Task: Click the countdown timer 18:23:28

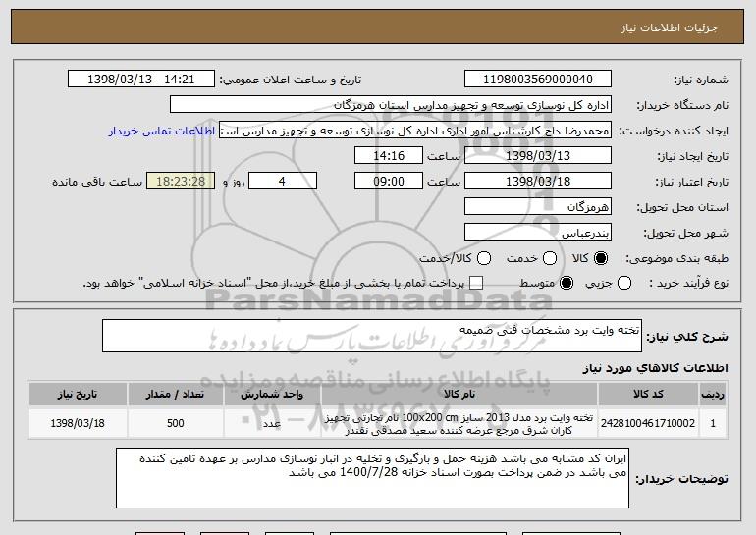Action: 181,182
